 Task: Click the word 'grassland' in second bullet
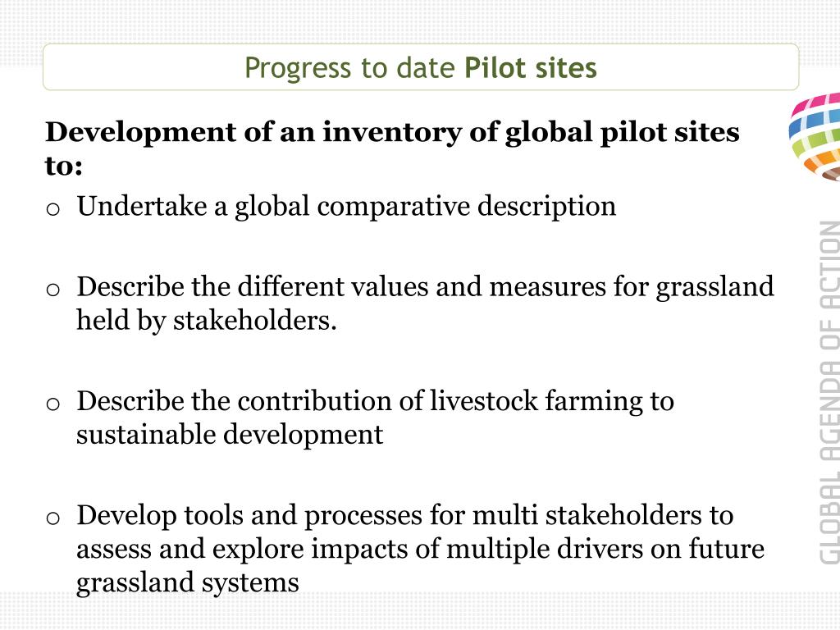click(x=714, y=287)
